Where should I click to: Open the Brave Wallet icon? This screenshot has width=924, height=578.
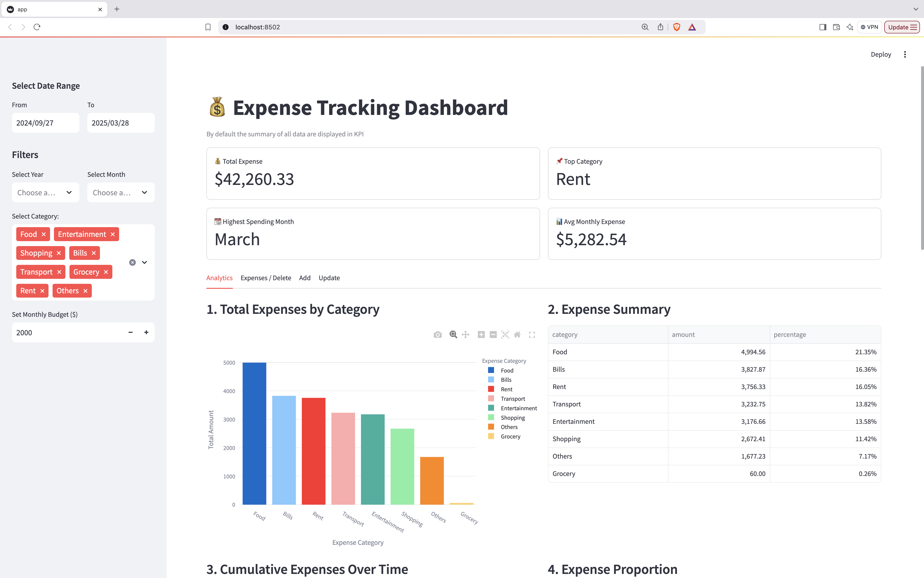[x=836, y=27]
